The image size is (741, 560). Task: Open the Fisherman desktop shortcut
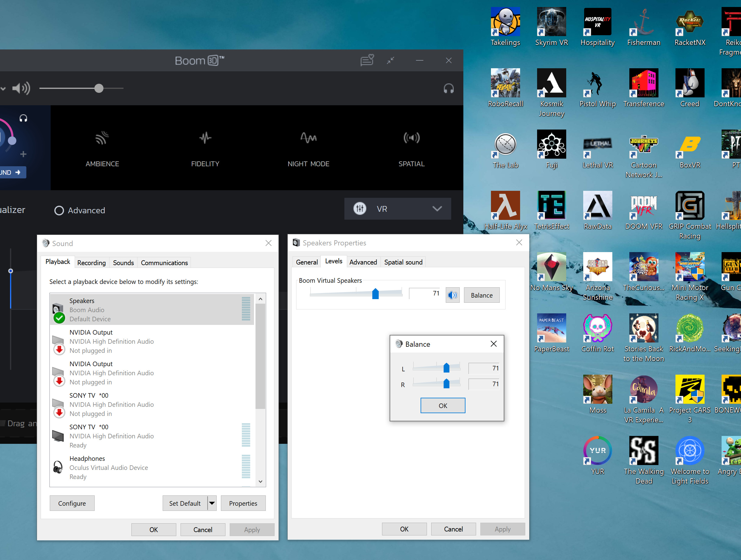(x=644, y=27)
